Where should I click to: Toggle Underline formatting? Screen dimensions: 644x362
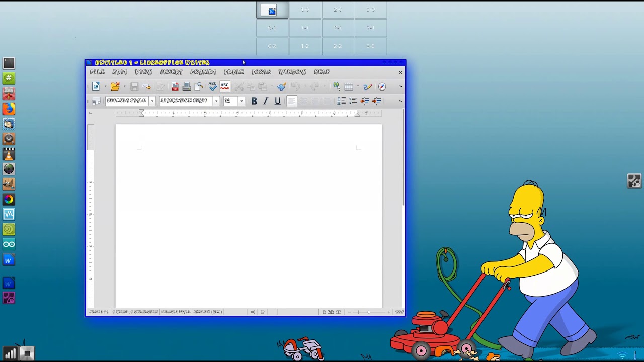(x=277, y=101)
